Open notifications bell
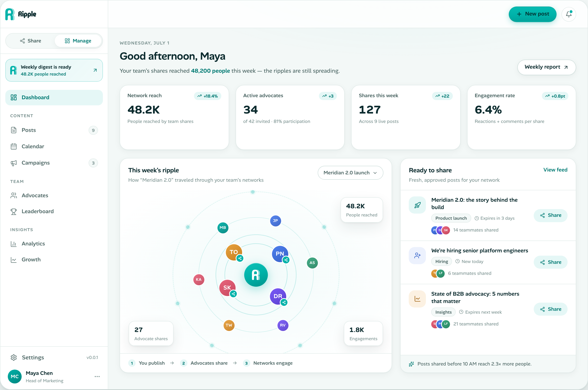 tap(569, 14)
